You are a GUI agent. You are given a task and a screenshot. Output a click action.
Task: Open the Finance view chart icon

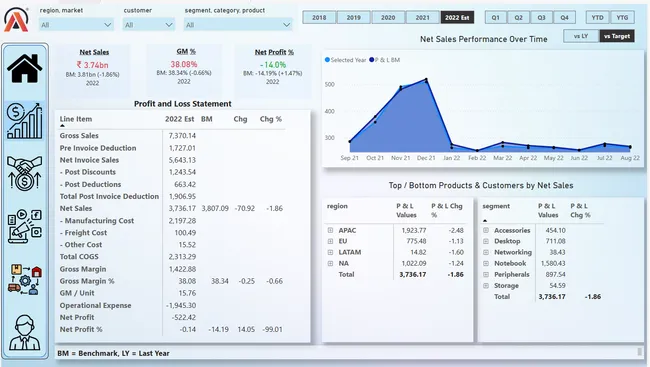(x=25, y=121)
